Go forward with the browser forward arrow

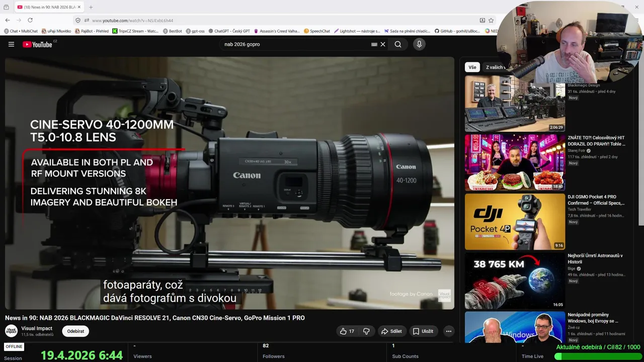(19, 20)
